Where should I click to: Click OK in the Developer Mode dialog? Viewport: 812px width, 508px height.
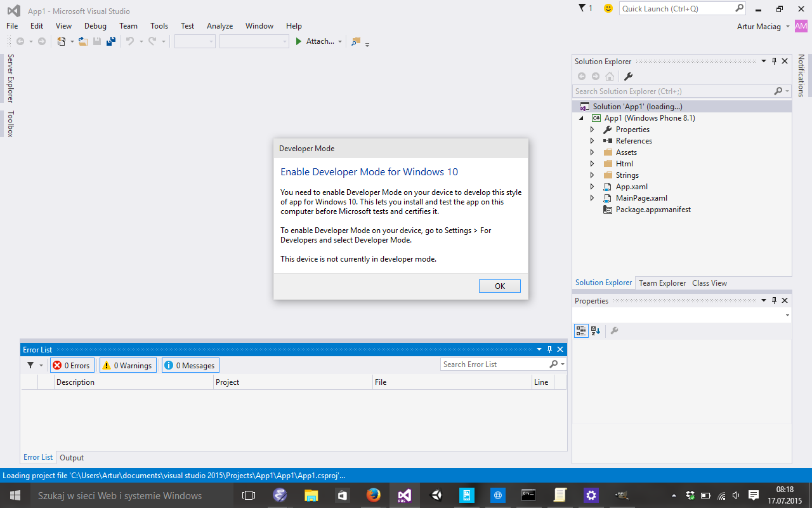499,286
